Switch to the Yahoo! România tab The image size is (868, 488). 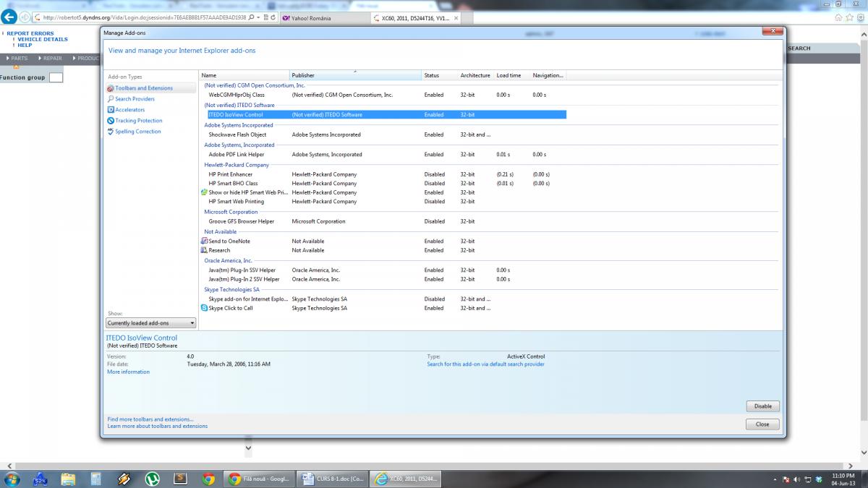tap(323, 18)
